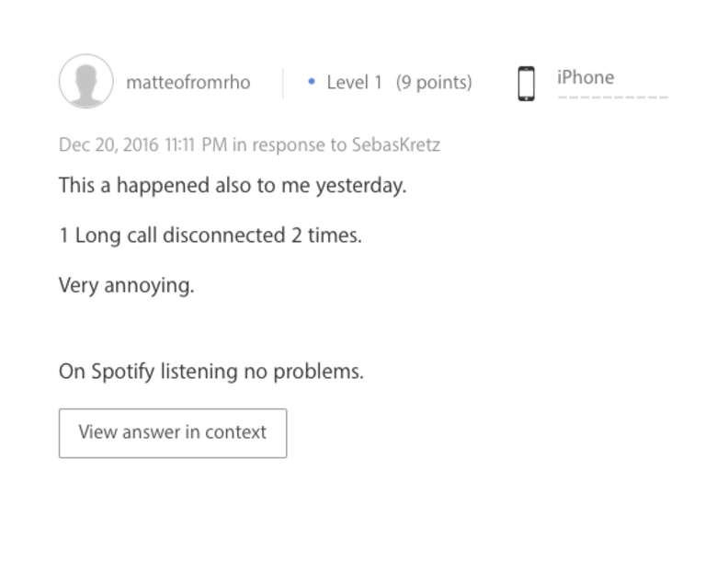Click the word "Spotify" in the post

click(123, 372)
